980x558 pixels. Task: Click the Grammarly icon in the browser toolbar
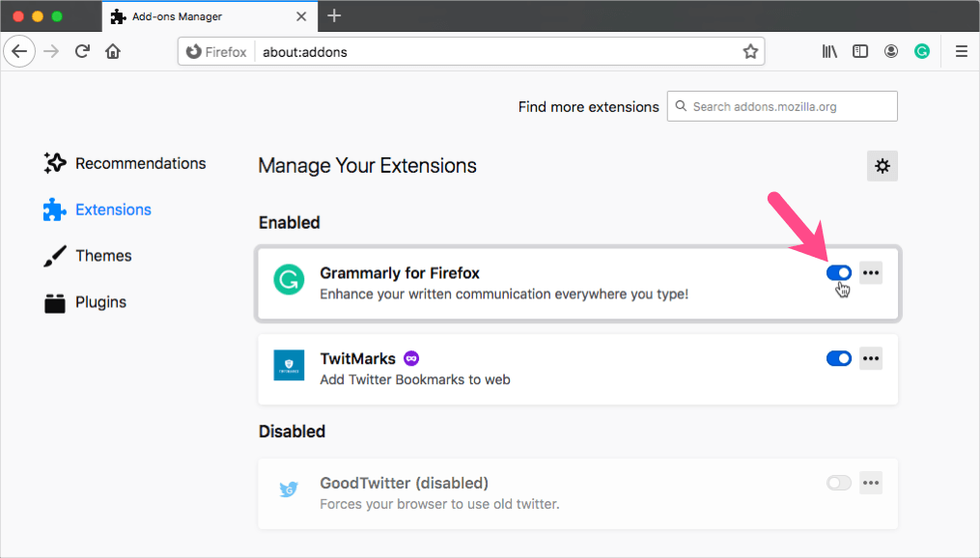922,51
